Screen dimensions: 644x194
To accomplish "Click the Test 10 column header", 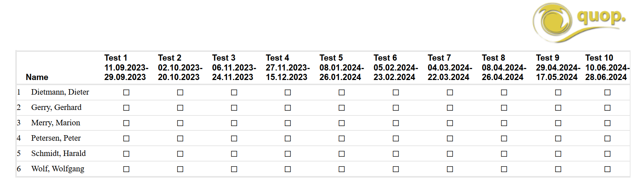I will [607, 68].
